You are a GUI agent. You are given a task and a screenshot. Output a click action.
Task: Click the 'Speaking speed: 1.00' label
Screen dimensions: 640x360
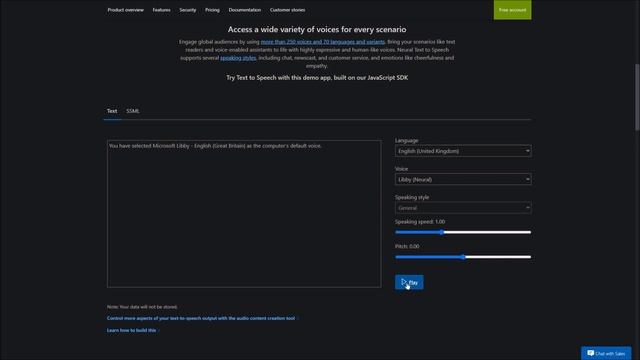click(x=420, y=222)
